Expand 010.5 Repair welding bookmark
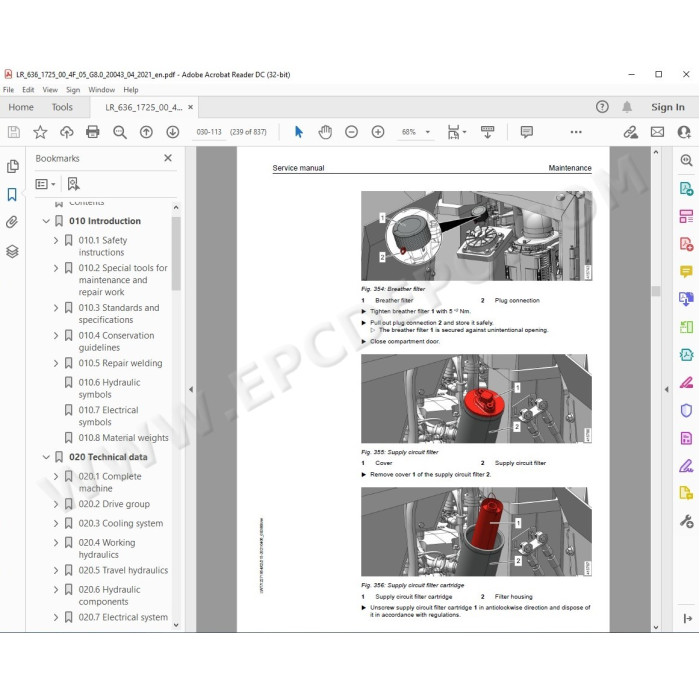 point(56,363)
